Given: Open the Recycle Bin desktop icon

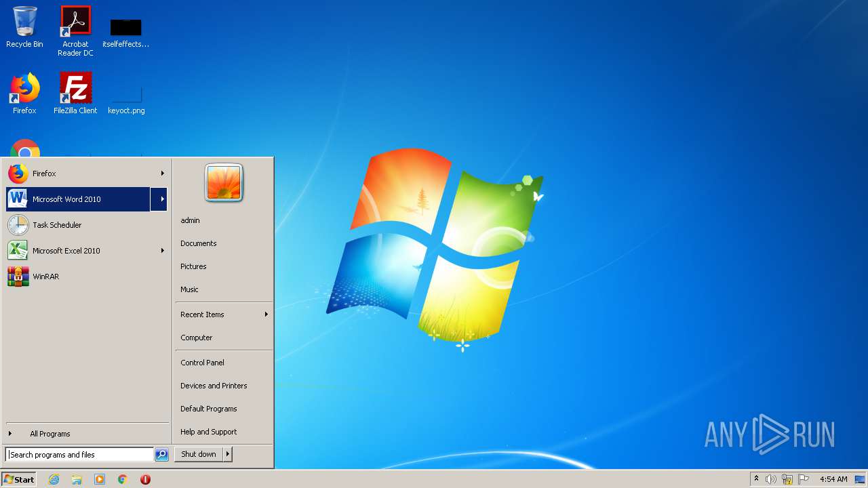Looking at the screenshot, I should point(24,27).
